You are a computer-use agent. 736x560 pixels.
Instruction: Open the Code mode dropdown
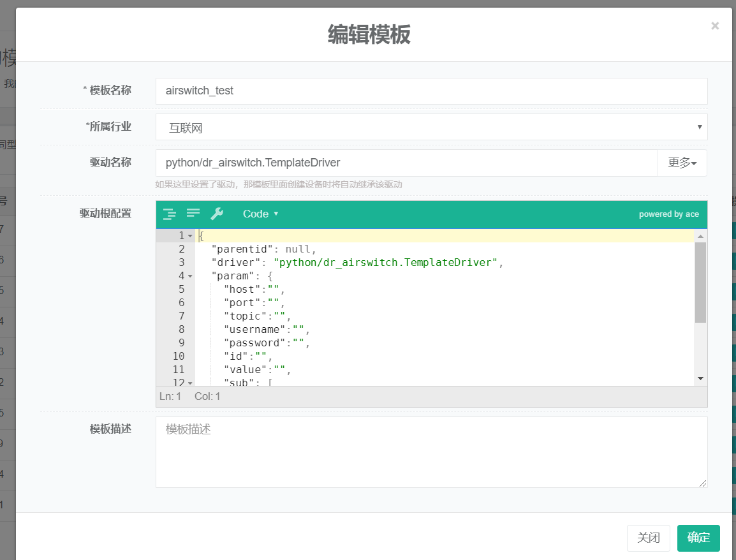pyautogui.click(x=260, y=214)
